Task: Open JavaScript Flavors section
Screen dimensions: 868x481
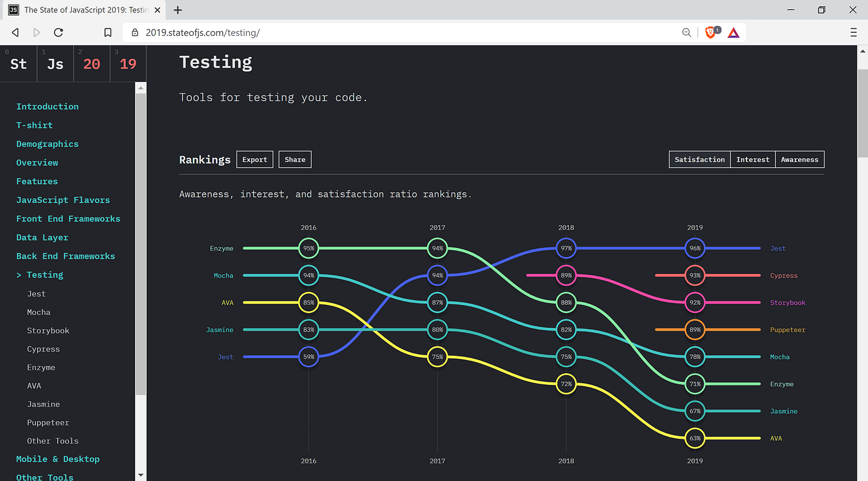Action: (63, 200)
